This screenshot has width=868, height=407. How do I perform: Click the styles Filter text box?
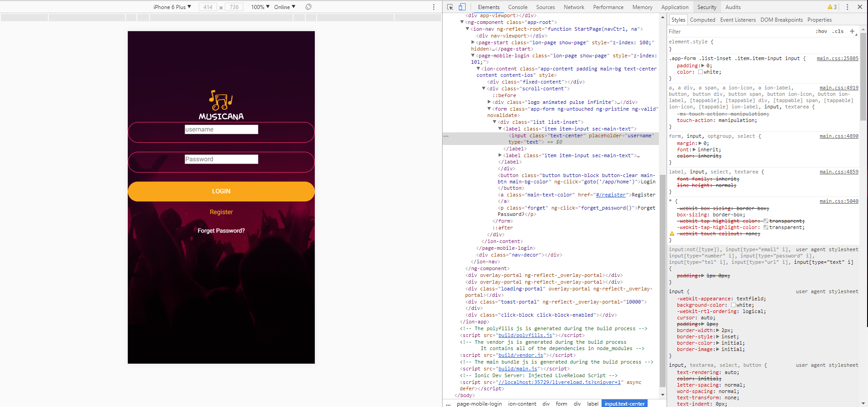pyautogui.click(x=741, y=32)
